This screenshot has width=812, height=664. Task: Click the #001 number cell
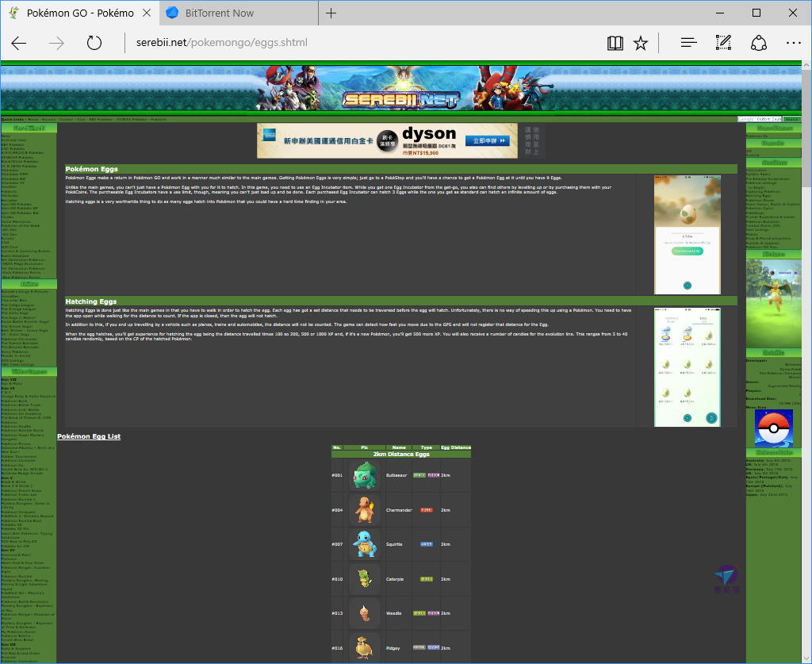point(337,475)
